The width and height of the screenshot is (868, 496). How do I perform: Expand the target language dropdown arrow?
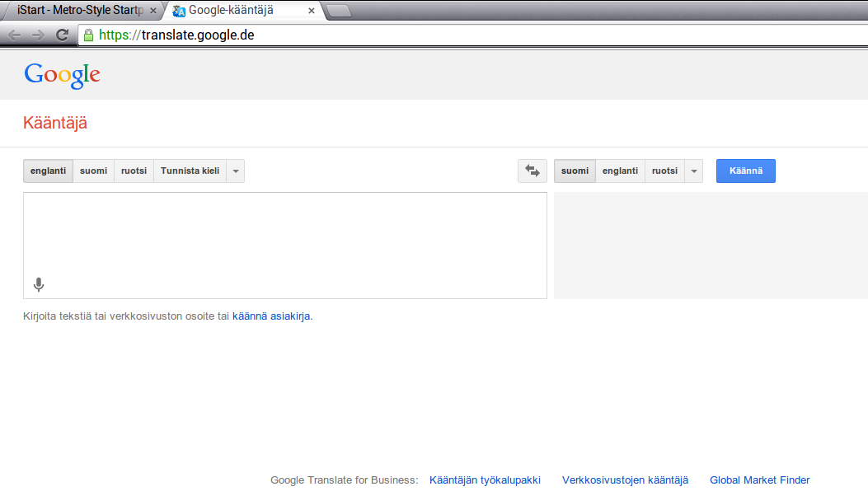click(x=693, y=171)
